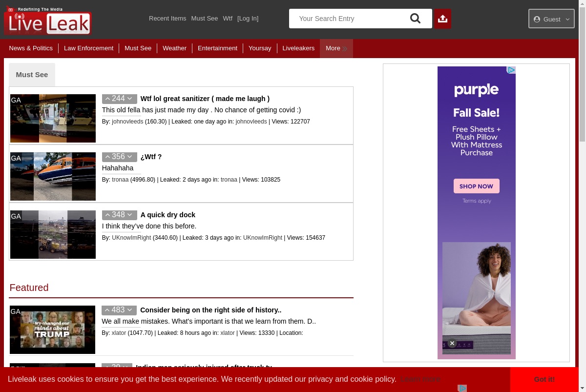Open channel xlator after 'ago in:'
This screenshot has width=586, height=392.
pyautogui.click(x=228, y=333)
